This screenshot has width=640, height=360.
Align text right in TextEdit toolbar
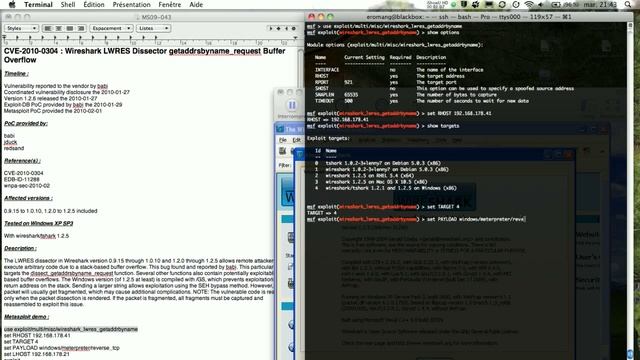click(x=81, y=28)
